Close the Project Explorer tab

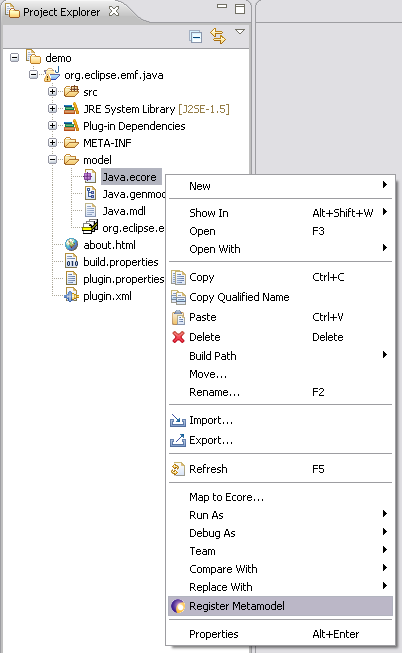pyautogui.click(x=114, y=11)
